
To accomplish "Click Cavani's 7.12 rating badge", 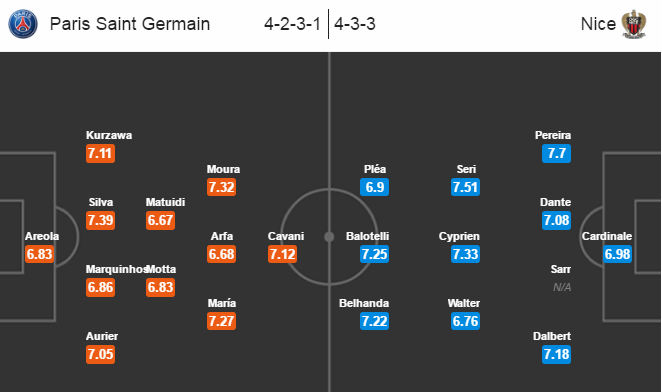I will pos(282,254).
